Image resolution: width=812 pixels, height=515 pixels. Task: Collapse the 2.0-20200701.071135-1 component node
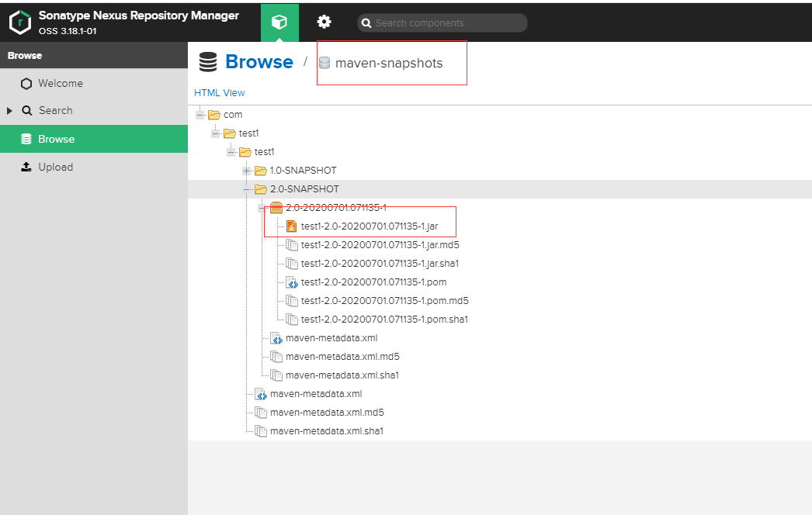click(262, 208)
